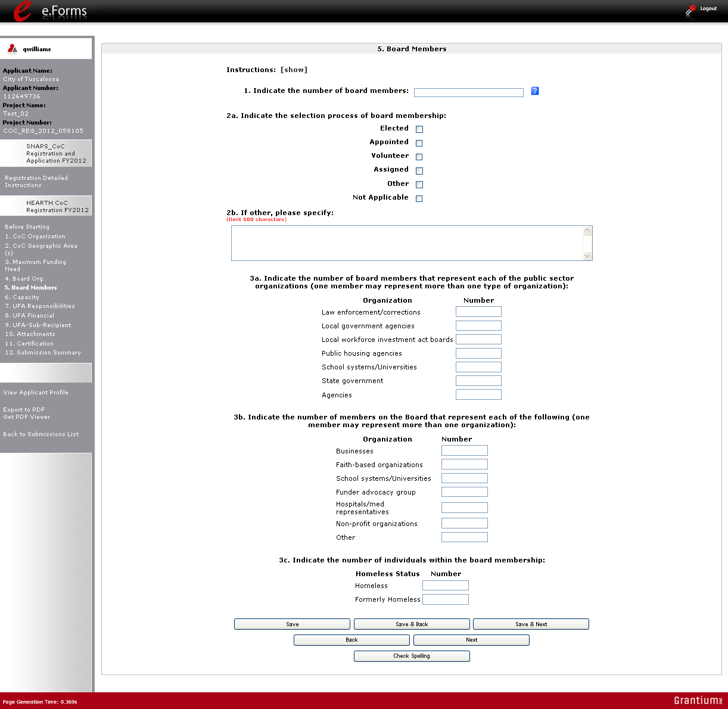Click the number of board members field
The height and width of the screenshot is (709, 728).
pyautogui.click(x=468, y=92)
